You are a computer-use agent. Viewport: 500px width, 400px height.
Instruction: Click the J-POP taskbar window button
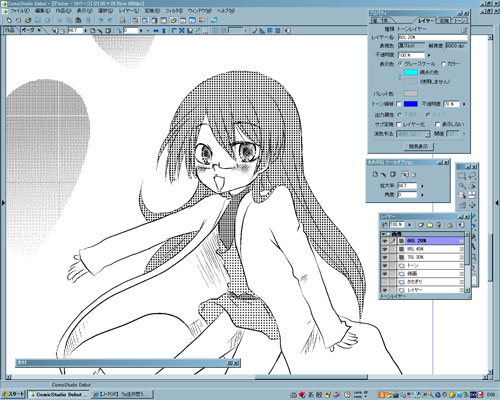122,394
